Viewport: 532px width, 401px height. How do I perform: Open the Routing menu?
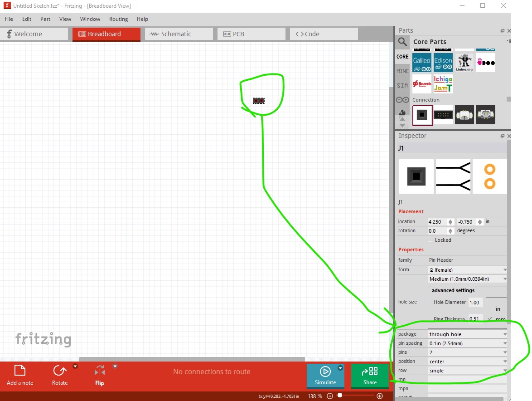pos(118,19)
